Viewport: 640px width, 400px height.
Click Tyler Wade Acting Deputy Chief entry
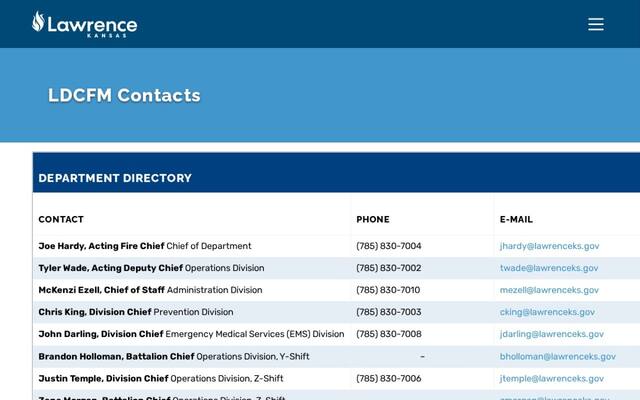151,268
